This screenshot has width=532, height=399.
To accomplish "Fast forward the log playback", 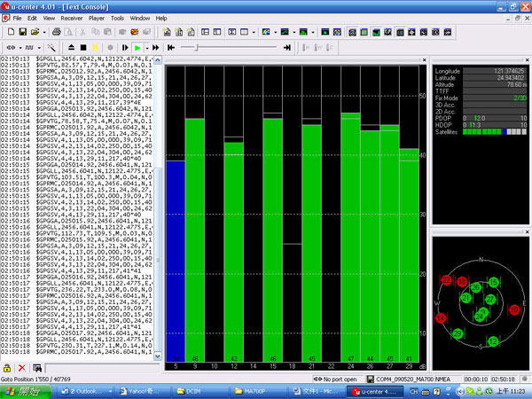I will click(156, 48).
